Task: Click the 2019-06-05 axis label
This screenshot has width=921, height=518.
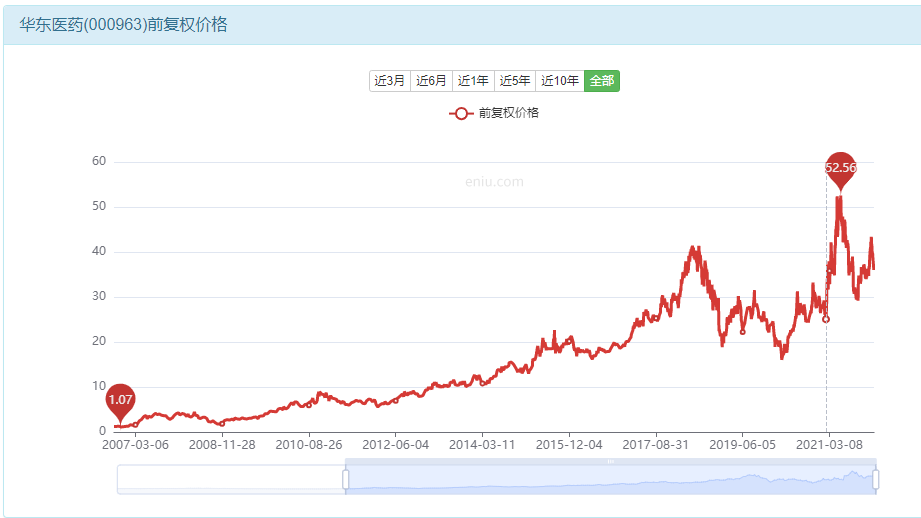Action: click(x=742, y=445)
